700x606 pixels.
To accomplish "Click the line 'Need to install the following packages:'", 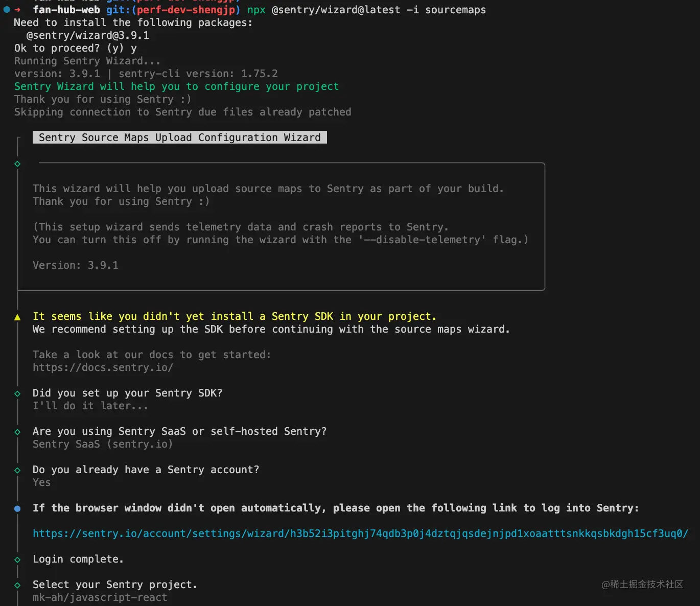I will click(133, 22).
